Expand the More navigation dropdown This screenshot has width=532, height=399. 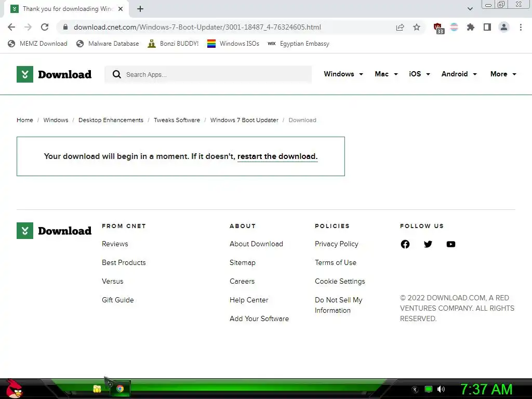[503, 74]
